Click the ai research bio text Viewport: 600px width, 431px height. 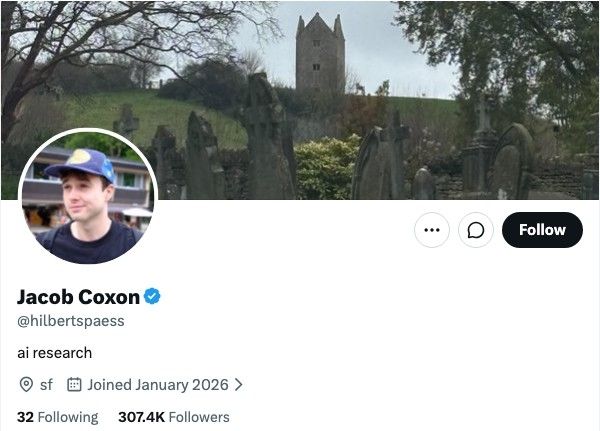(x=55, y=353)
